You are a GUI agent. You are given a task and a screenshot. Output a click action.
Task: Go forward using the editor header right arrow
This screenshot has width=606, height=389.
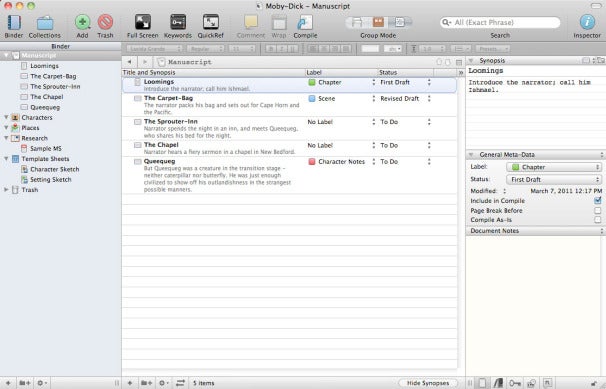[145, 62]
